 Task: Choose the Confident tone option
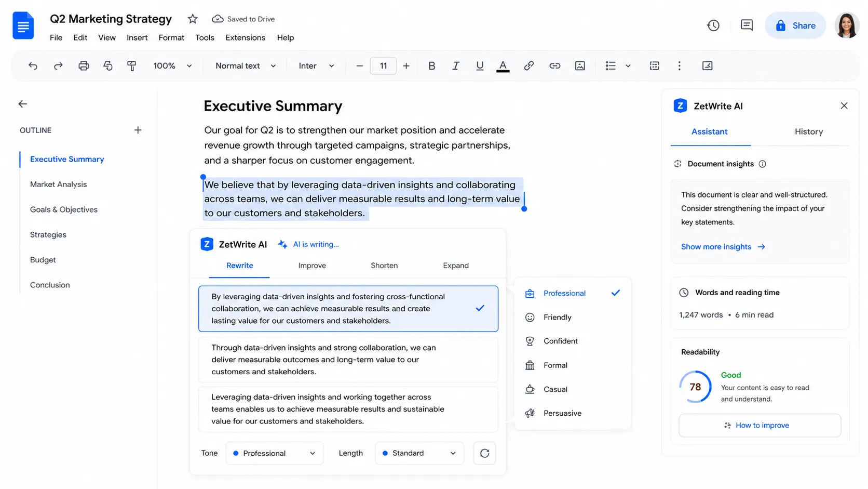point(573,341)
